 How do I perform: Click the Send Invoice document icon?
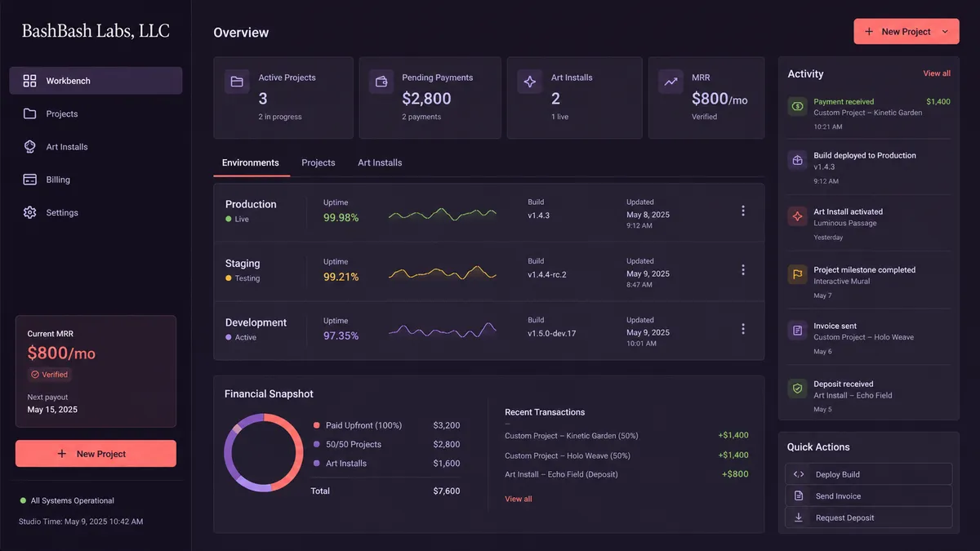[799, 495]
